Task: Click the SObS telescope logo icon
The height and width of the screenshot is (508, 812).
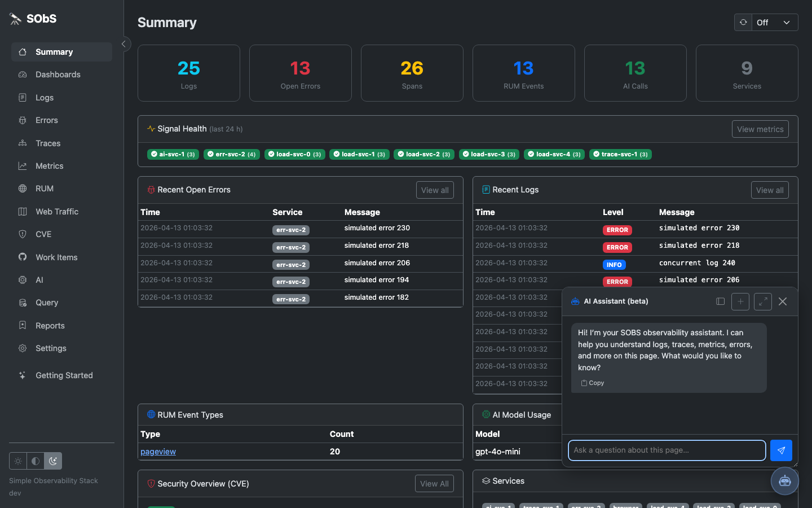Action: [x=15, y=19]
